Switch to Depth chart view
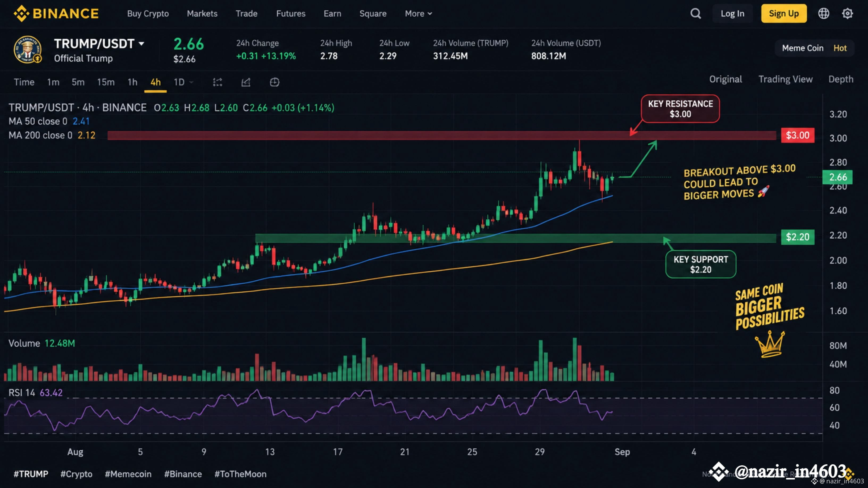 [841, 79]
